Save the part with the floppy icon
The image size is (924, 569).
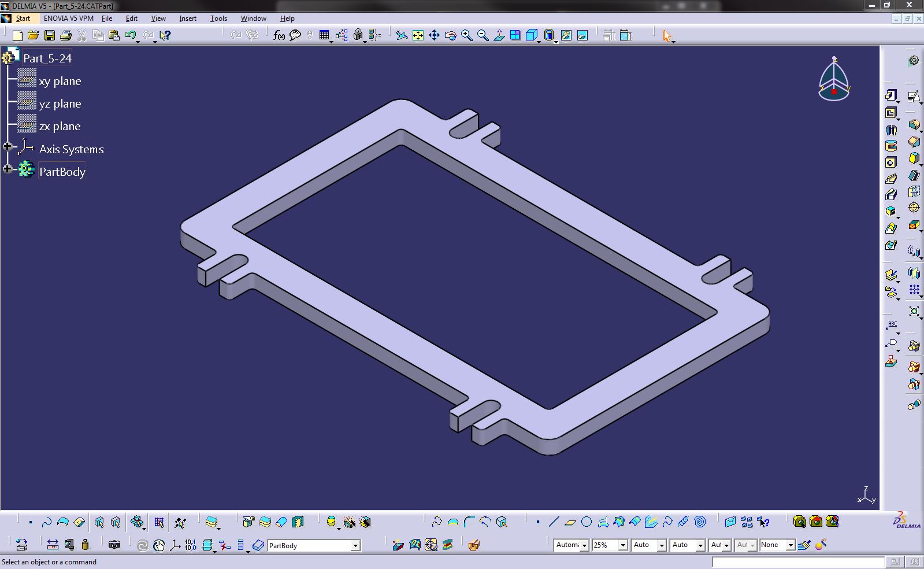tap(50, 35)
